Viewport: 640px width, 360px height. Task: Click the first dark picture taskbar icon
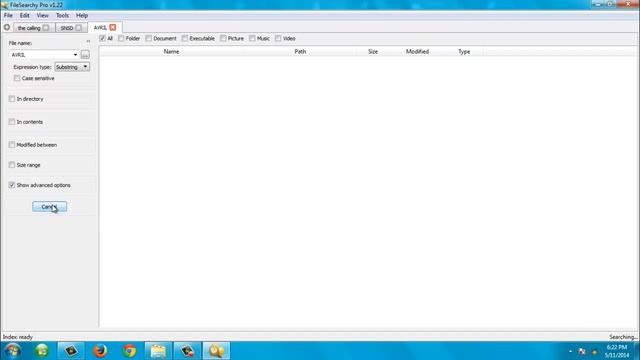(71, 351)
